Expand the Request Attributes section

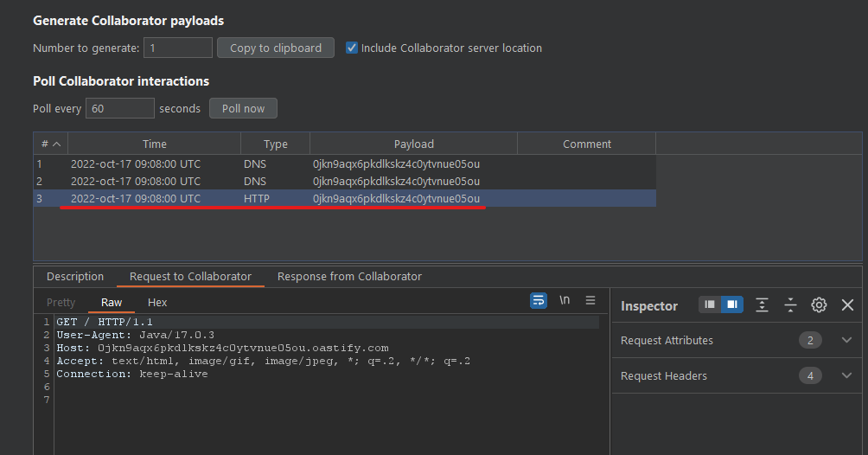click(846, 340)
